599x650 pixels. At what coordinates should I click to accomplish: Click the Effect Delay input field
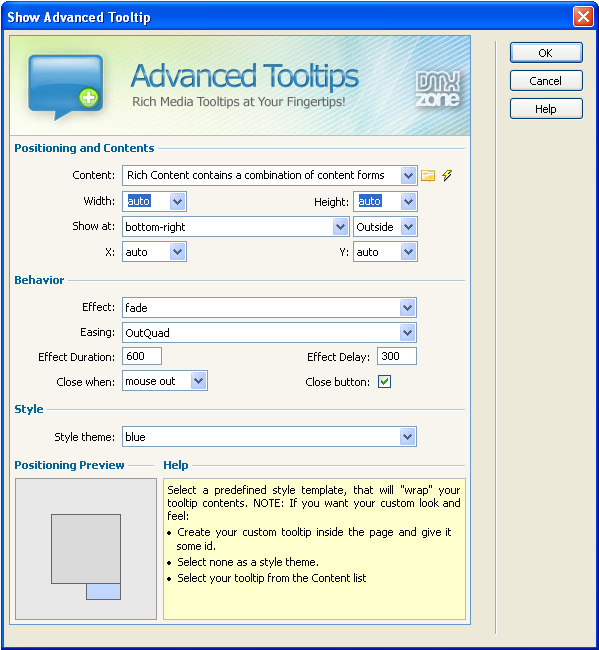click(x=397, y=356)
